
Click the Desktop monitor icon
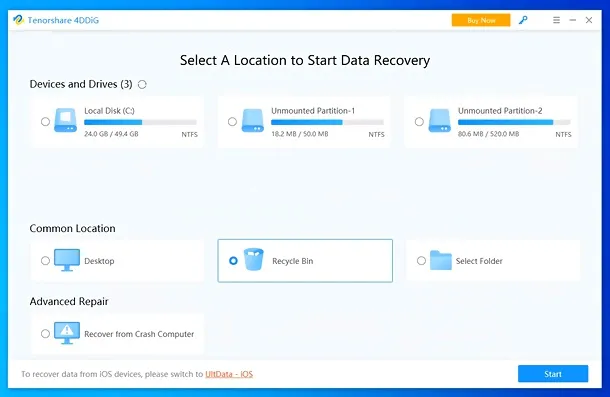[x=67, y=260]
